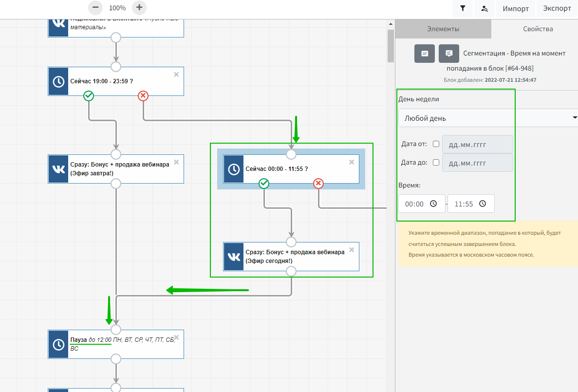Click the speech-bubble comment icon button
Screen dimensions: 578x392
tap(449, 54)
